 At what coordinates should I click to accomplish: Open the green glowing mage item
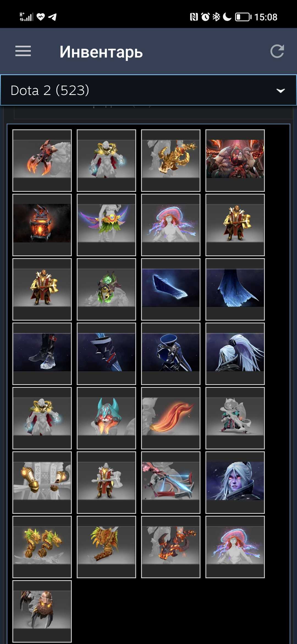[x=106, y=289]
